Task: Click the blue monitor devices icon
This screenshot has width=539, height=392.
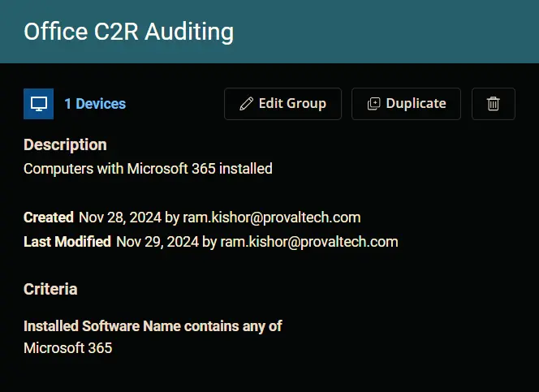Action: pyautogui.click(x=38, y=104)
